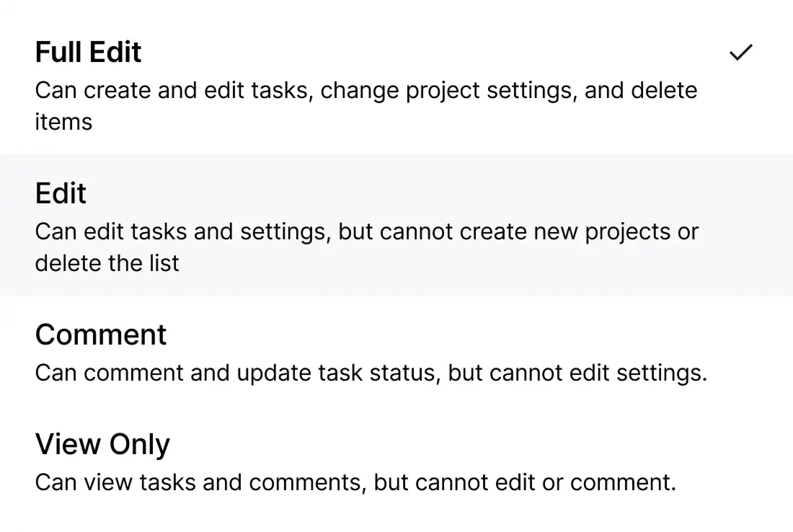
Task: Pick the View Only permission heading
Action: coord(102,445)
